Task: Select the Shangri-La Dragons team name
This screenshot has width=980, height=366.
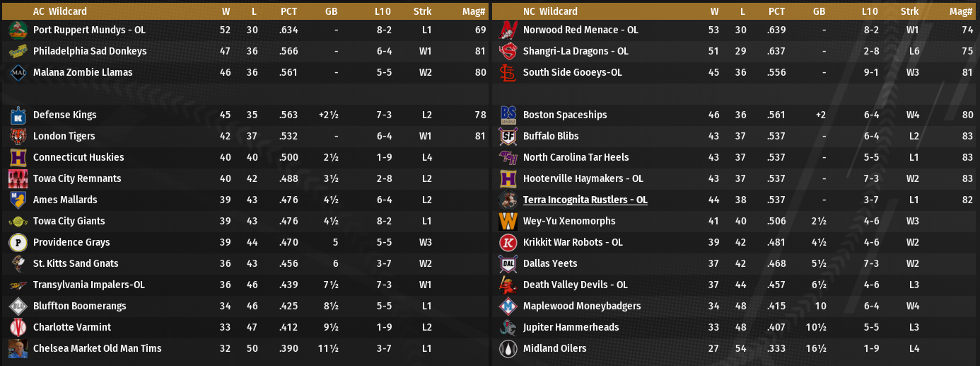Action: point(576,51)
